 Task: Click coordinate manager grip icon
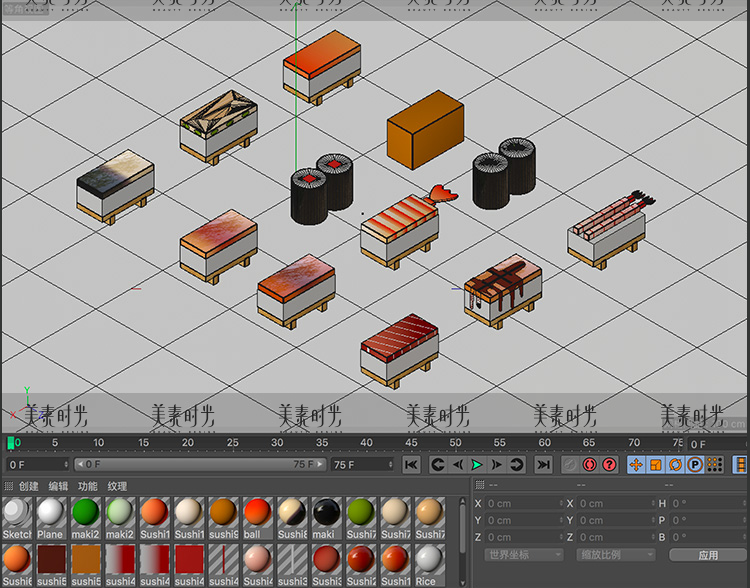tap(480, 485)
